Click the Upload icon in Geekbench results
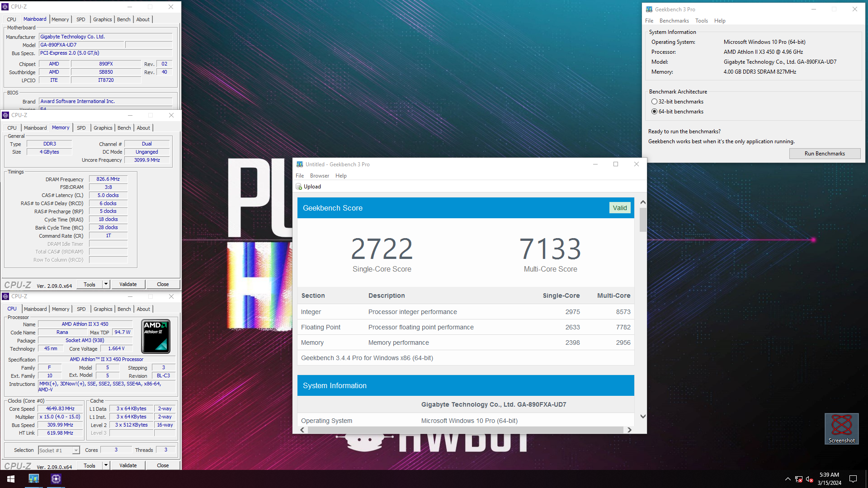 point(299,187)
